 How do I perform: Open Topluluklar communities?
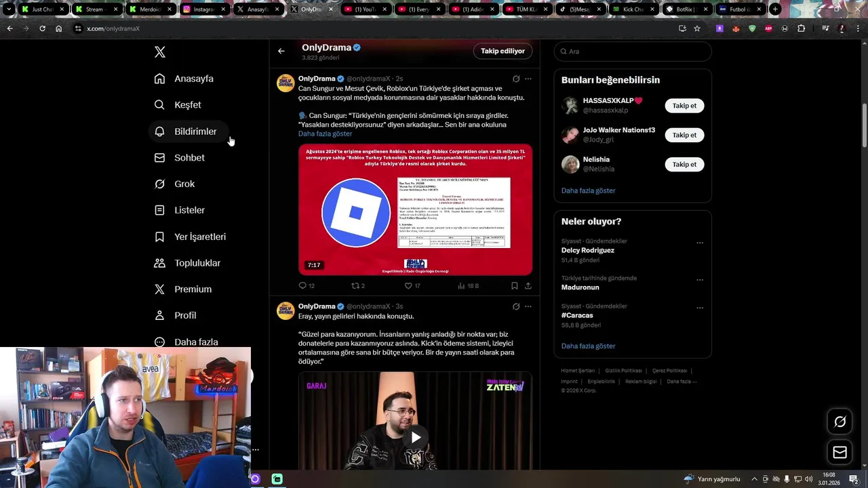[188, 263]
